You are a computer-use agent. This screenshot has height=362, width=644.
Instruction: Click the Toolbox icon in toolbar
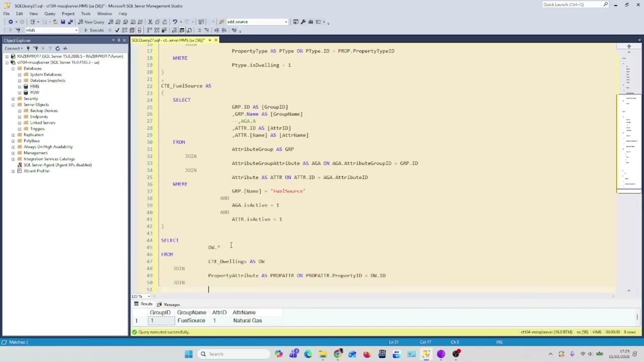click(310, 22)
